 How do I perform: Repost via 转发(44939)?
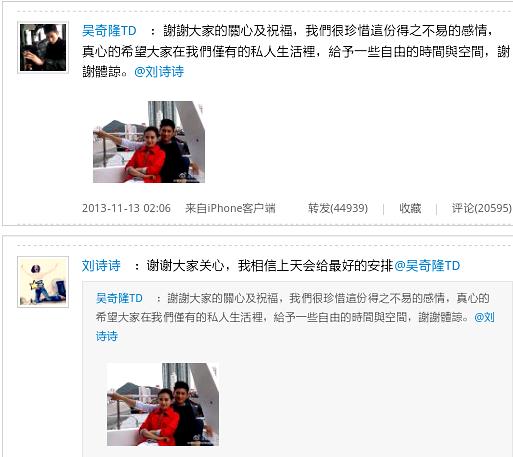click(338, 208)
